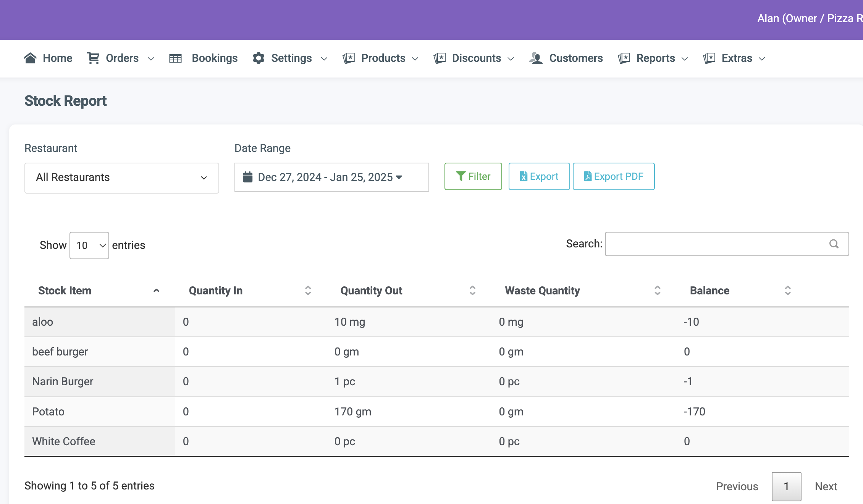Expand the Reports menu chevron
Viewport: 863px width, 504px height.
tap(685, 59)
